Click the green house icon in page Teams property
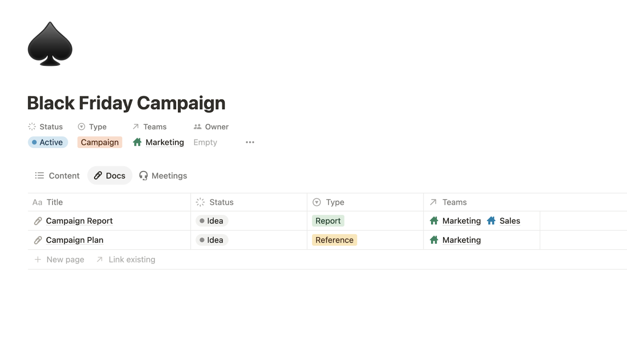This screenshot has height=364, width=627. point(137,142)
